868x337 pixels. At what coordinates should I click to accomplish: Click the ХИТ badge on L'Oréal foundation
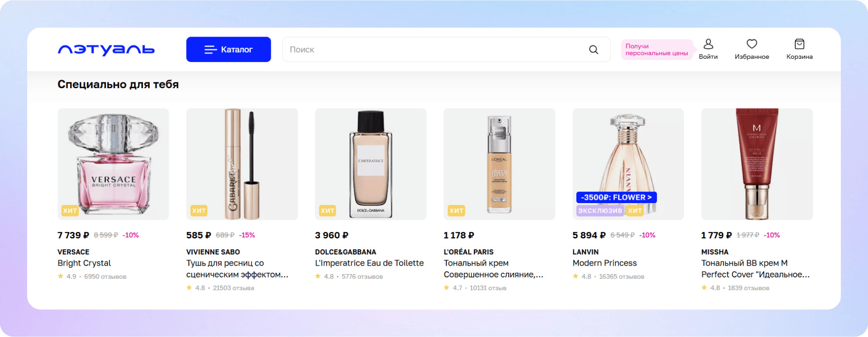tap(456, 210)
